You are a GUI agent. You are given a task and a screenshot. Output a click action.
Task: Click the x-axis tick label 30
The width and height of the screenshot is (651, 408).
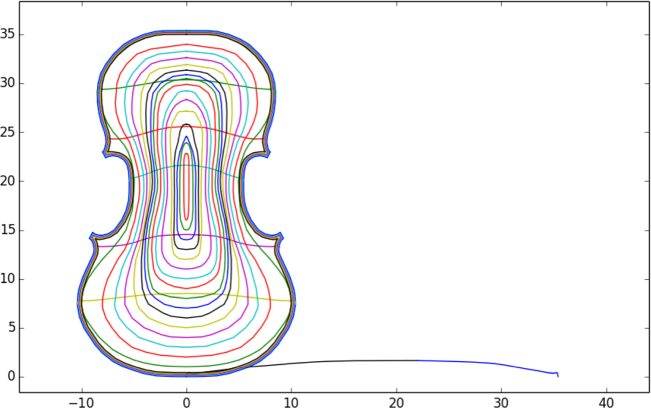pos(501,400)
